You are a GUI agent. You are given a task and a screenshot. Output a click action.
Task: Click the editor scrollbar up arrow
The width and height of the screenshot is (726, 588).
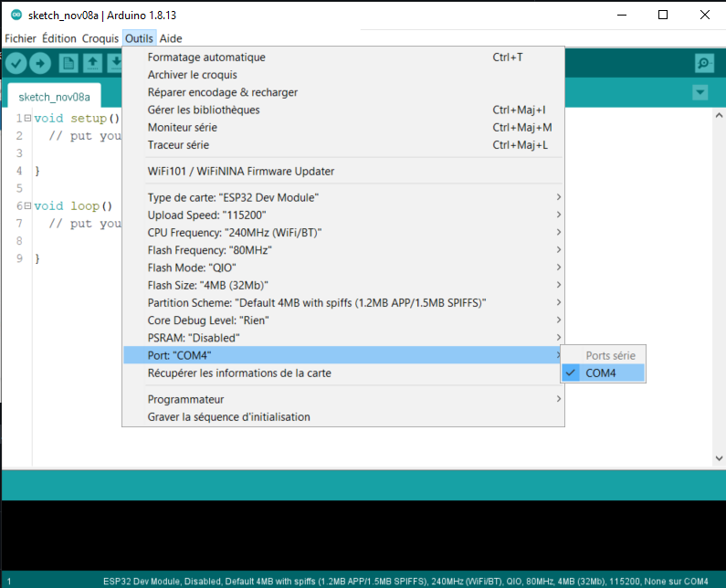tap(719, 115)
